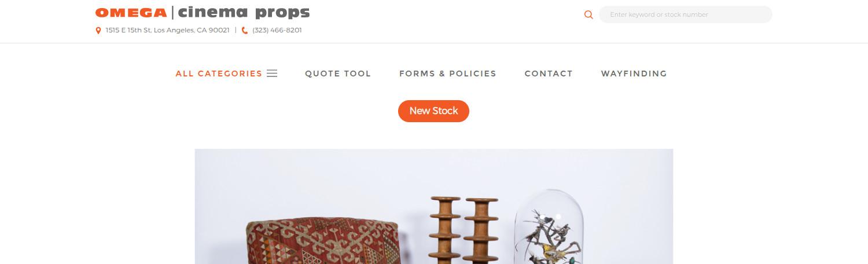Click the orange magnifying glass search icon
Screen dimensions: 868x264
589,14
